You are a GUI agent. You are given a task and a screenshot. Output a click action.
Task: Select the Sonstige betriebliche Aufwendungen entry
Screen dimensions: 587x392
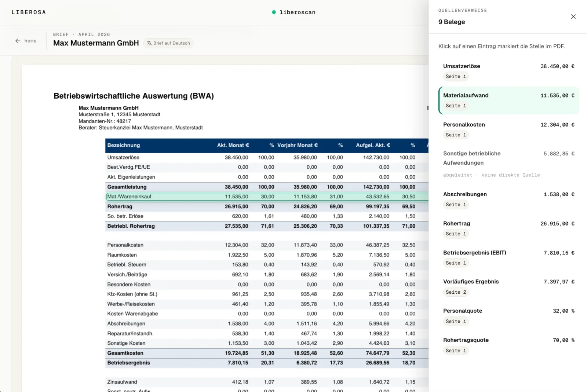click(508, 164)
